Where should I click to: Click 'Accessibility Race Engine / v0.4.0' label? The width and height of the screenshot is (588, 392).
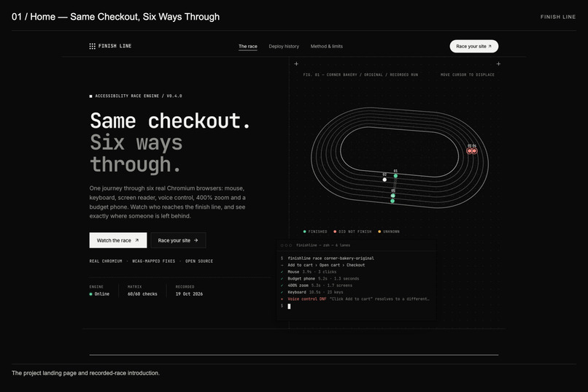[x=139, y=96]
